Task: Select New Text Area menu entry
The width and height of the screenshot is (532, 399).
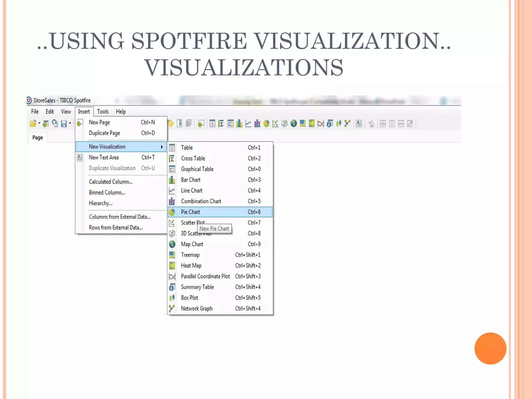Action: coord(121,157)
